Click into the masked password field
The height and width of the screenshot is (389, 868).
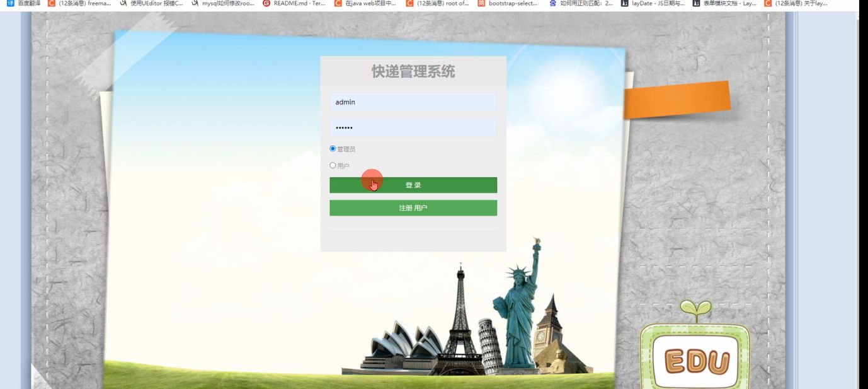pos(413,127)
